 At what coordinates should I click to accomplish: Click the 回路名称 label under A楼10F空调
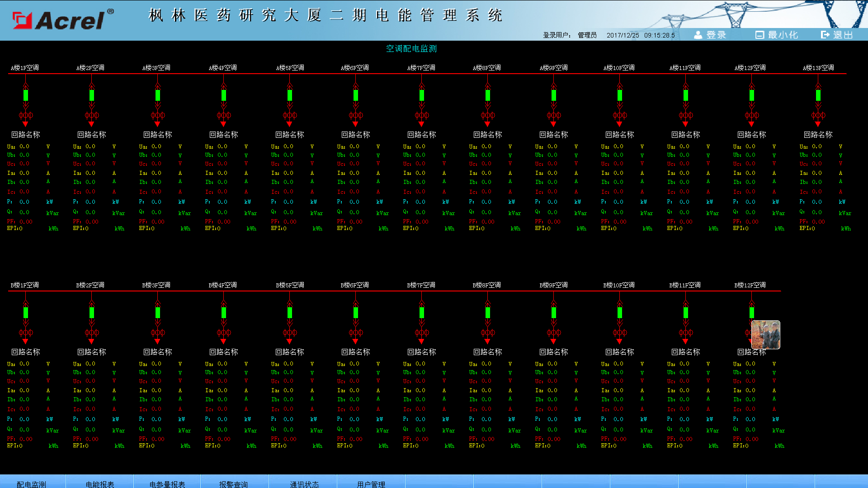[x=620, y=135]
